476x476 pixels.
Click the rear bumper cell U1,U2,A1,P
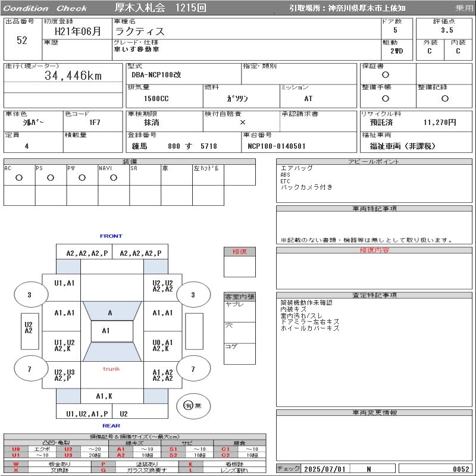[87, 414]
